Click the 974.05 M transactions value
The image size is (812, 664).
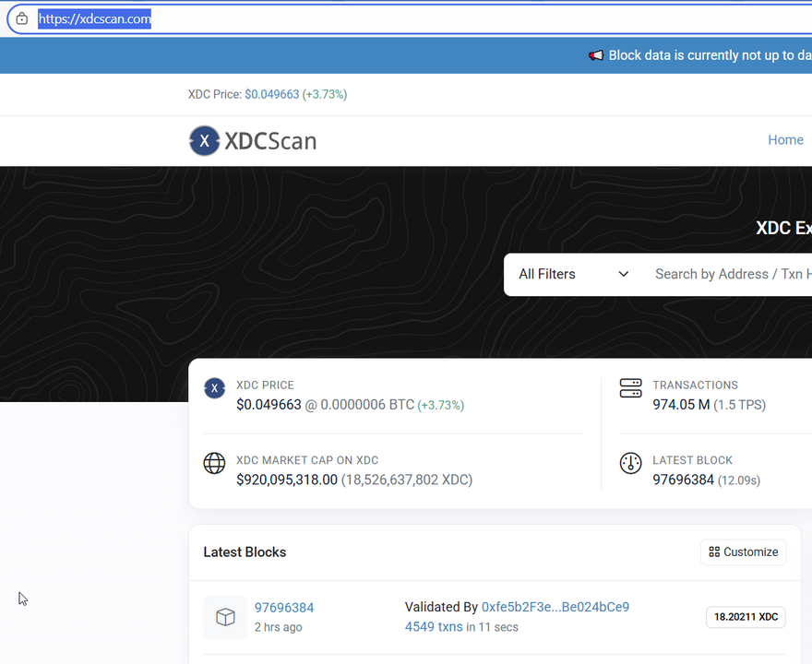pyautogui.click(x=681, y=405)
